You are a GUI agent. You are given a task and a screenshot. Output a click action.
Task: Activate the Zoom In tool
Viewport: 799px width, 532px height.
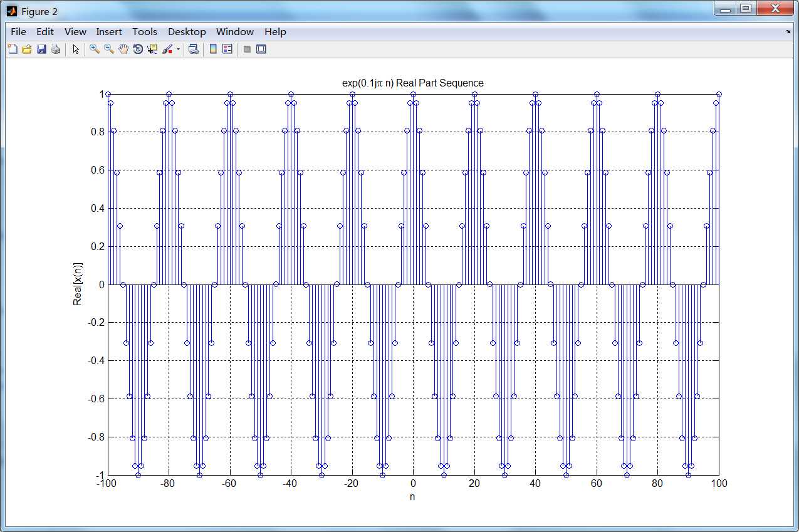95,49
